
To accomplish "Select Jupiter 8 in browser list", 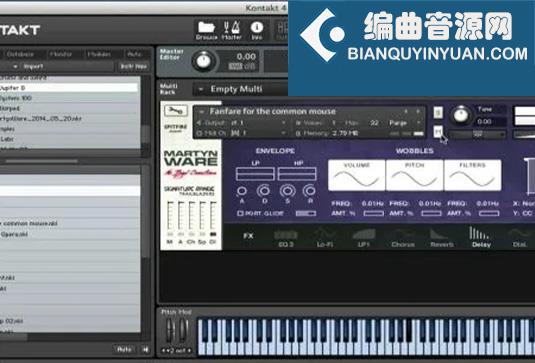I will click(69, 88).
